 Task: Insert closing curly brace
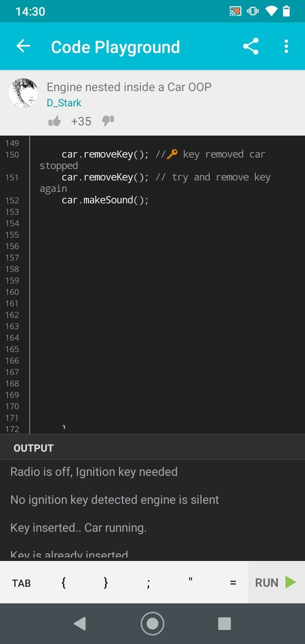tap(106, 583)
